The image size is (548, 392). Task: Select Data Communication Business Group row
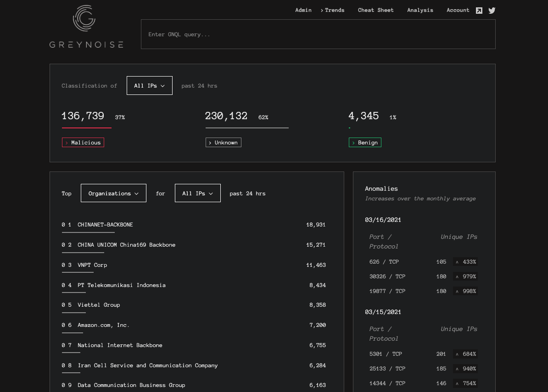coord(194,386)
